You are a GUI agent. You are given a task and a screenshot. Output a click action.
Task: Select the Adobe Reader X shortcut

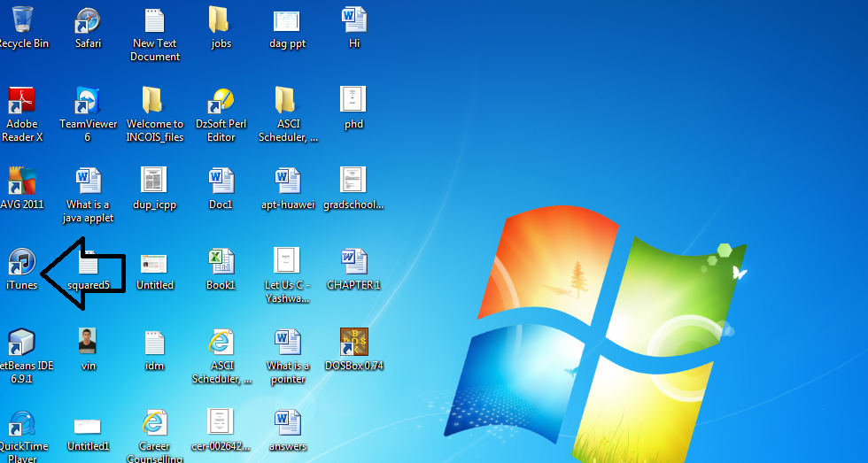point(21,101)
